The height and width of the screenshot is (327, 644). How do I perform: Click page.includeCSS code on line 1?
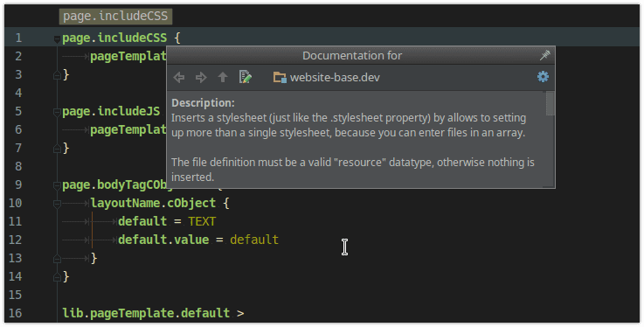coord(114,38)
